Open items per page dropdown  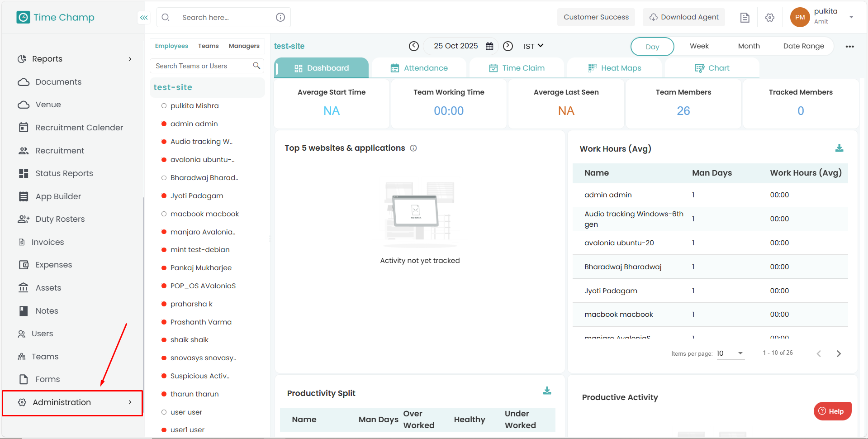pos(730,353)
